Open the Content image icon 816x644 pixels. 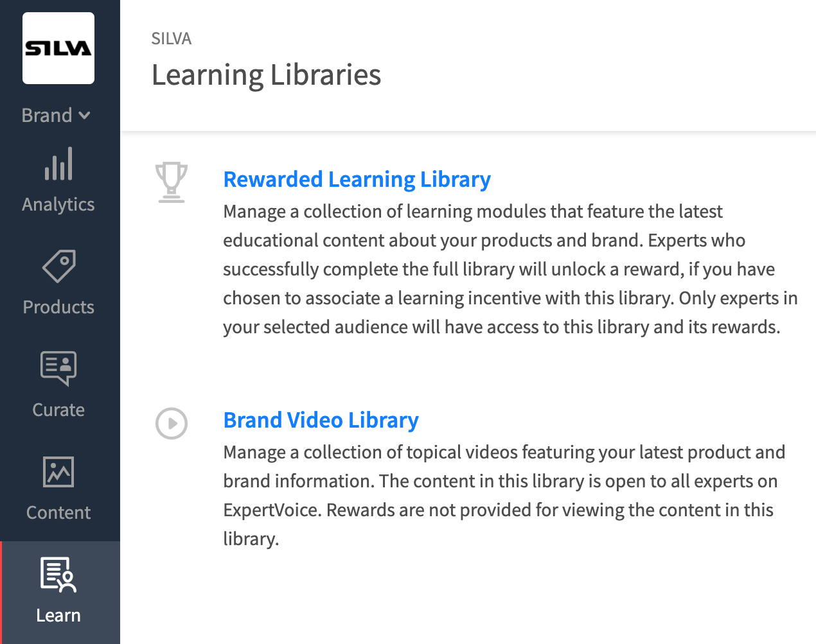pos(58,472)
